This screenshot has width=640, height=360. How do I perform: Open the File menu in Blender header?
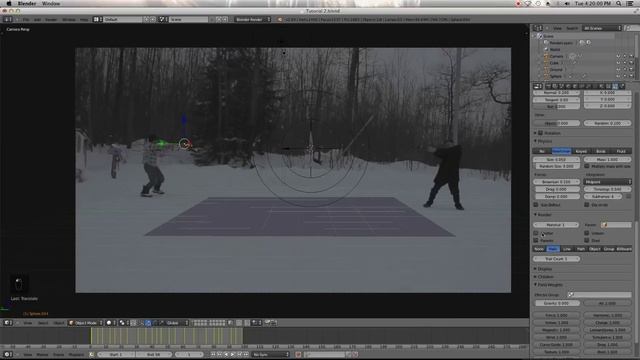(26, 19)
